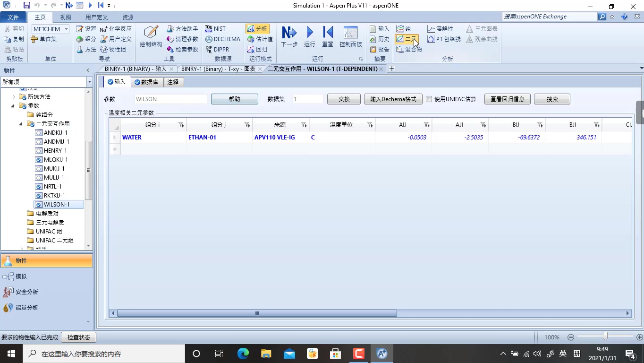The width and height of the screenshot is (644, 363).
Task: Open the Report (报告) summary
Action: coord(380,50)
